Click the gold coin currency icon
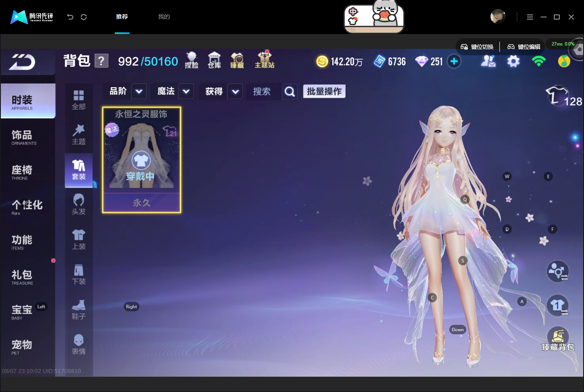Screen dimensions: 584x392 pyautogui.click(x=323, y=62)
